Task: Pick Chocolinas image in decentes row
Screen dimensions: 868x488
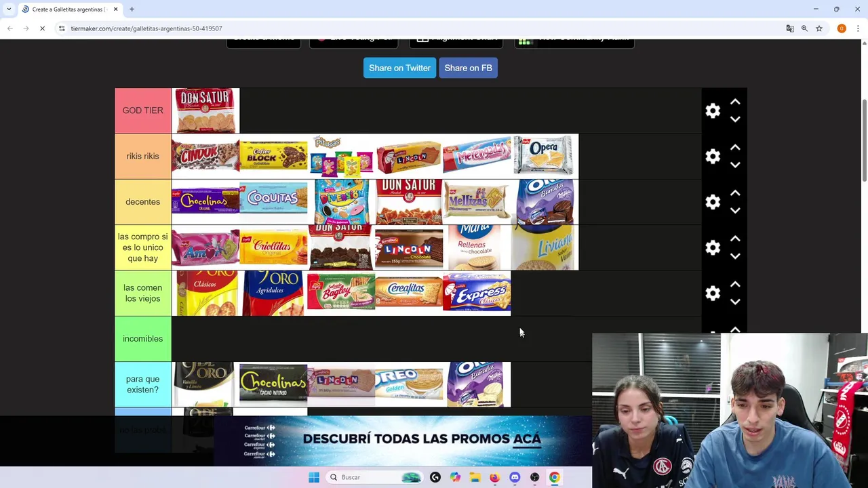Action: [205, 202]
